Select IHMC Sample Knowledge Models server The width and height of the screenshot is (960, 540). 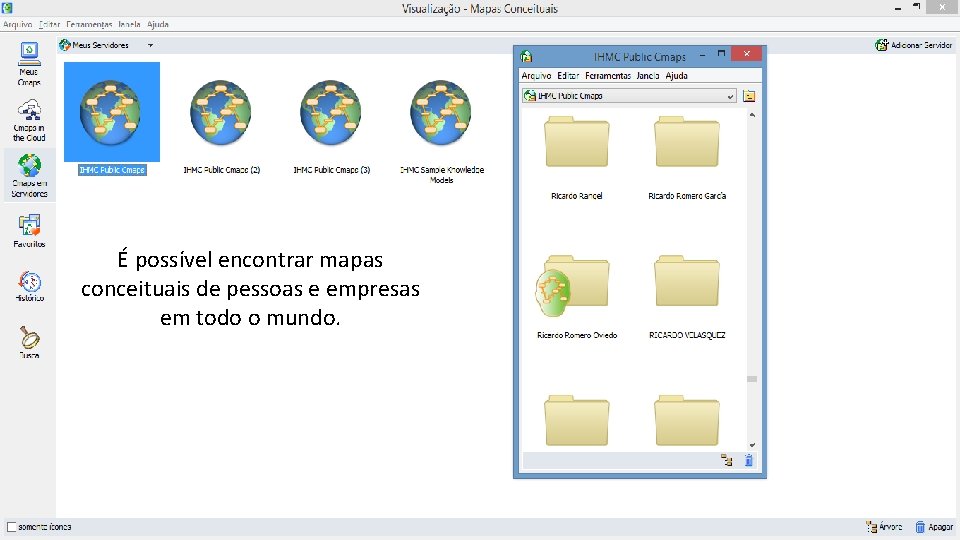pos(441,112)
